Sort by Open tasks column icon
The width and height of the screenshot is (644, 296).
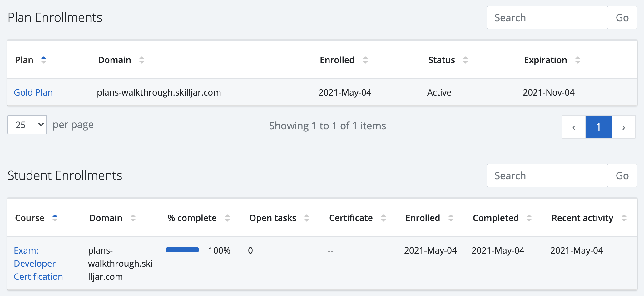[307, 218]
